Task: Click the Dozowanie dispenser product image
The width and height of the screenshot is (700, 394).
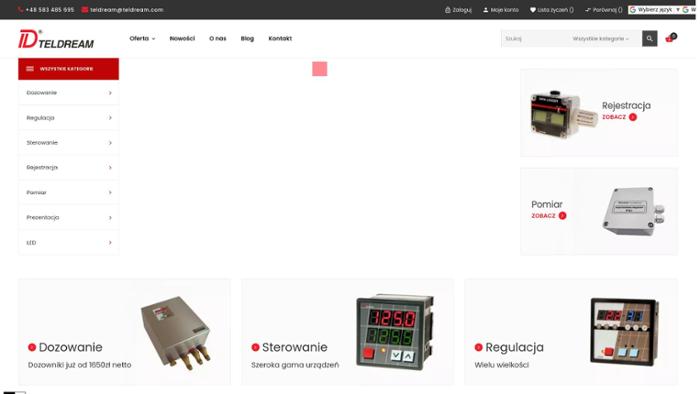Action: (x=176, y=332)
